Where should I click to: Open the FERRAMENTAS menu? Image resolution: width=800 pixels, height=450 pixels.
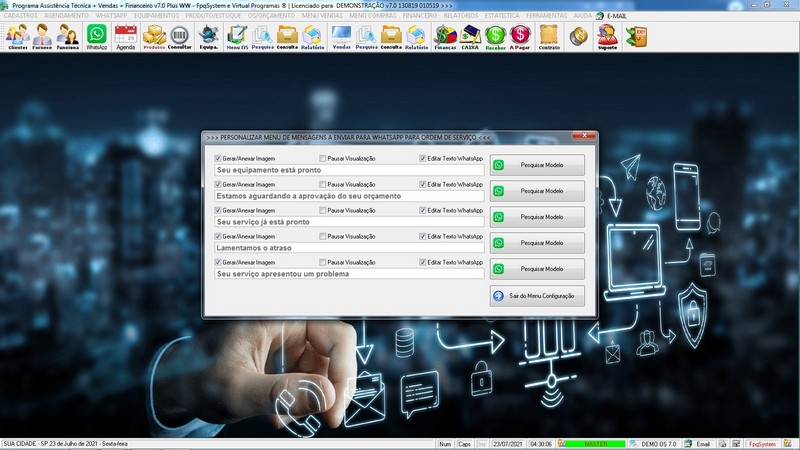point(546,16)
